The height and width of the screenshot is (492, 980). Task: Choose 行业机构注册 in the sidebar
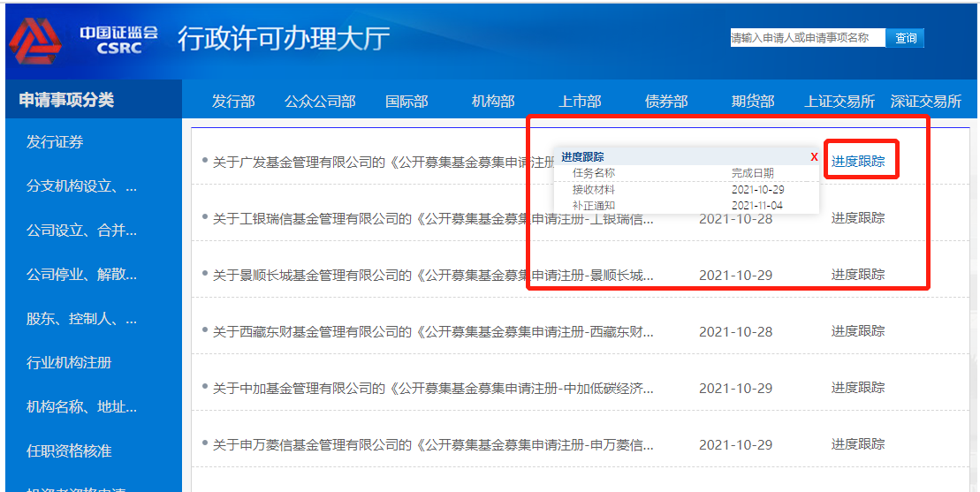click(69, 363)
